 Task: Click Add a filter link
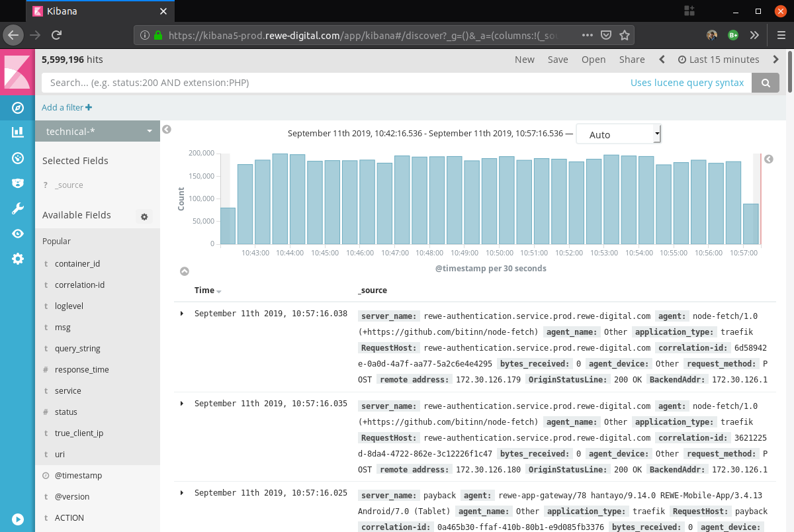point(67,107)
